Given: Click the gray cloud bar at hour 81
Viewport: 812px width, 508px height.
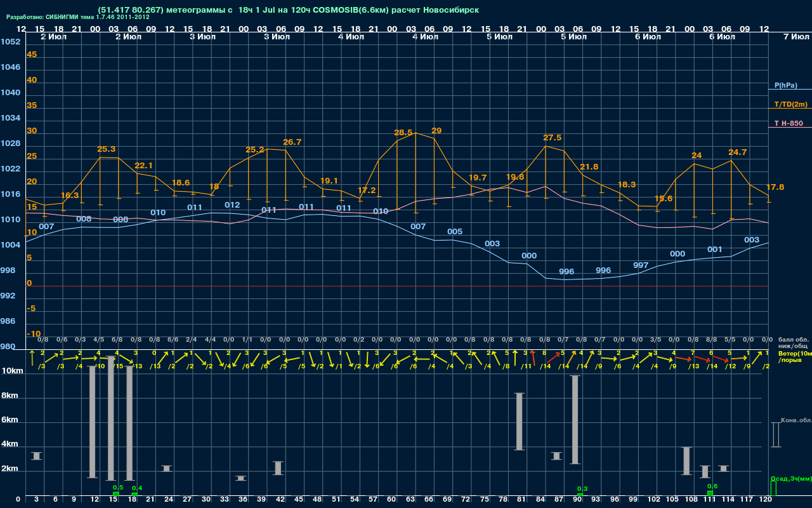Looking at the screenshot, I should [520, 422].
